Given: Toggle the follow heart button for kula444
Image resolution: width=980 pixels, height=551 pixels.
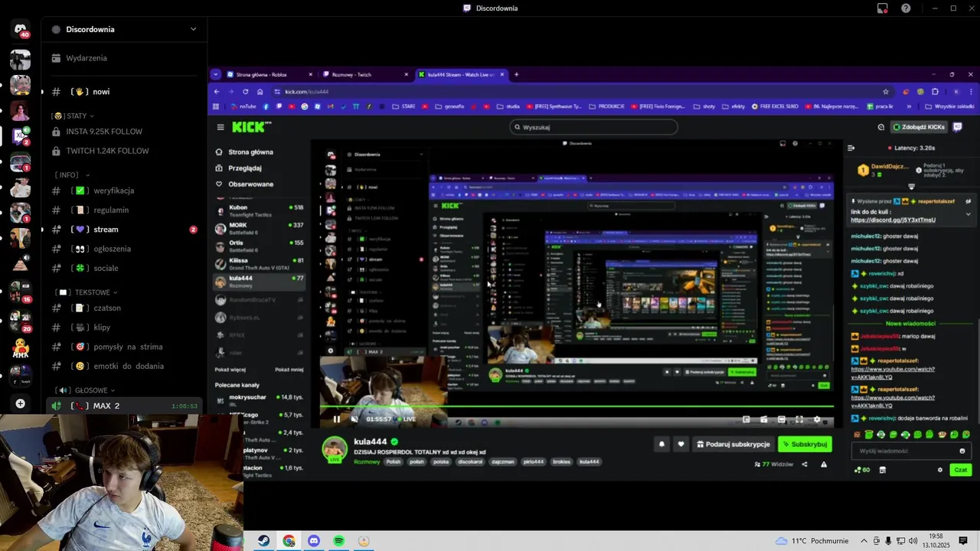Looking at the screenshot, I should pos(681,444).
